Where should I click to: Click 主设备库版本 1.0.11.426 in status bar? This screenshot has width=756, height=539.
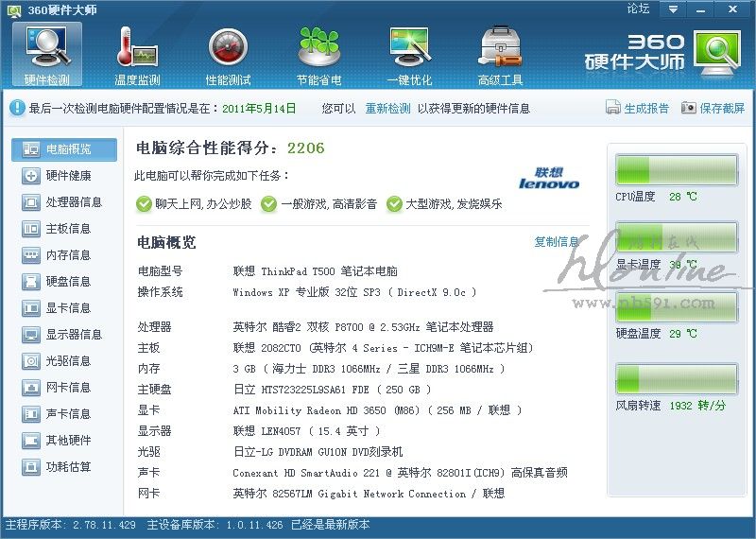point(215,525)
